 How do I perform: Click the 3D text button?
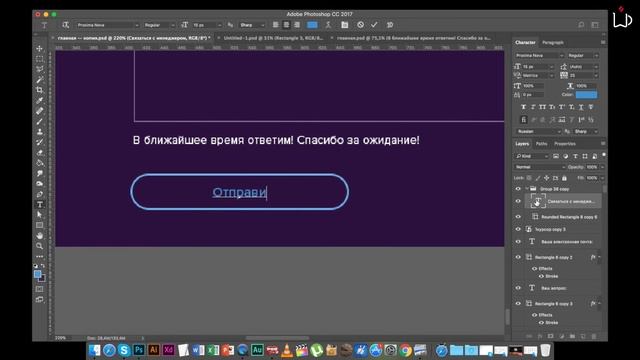(390, 25)
